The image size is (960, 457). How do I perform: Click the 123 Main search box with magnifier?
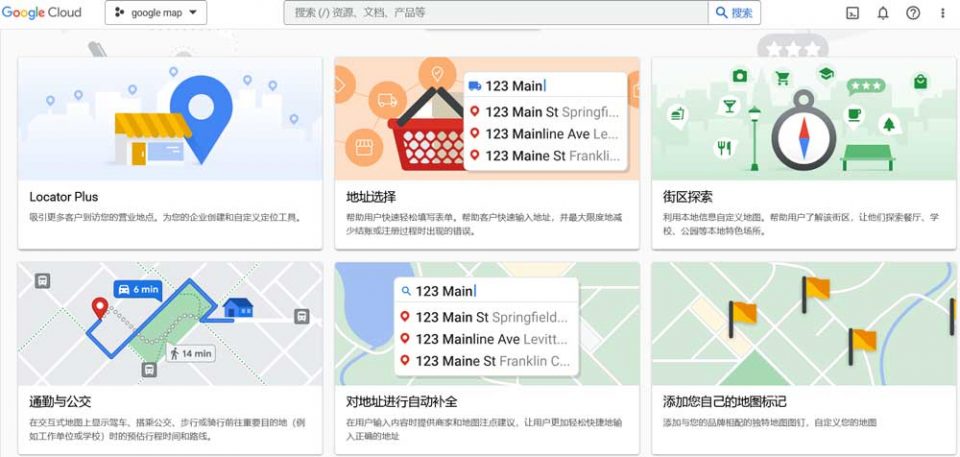point(487,291)
